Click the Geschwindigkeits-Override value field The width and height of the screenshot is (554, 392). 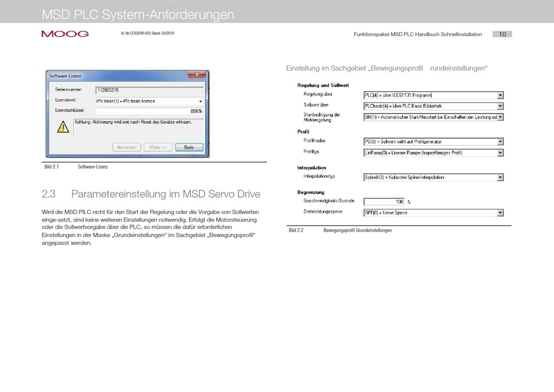pos(384,202)
